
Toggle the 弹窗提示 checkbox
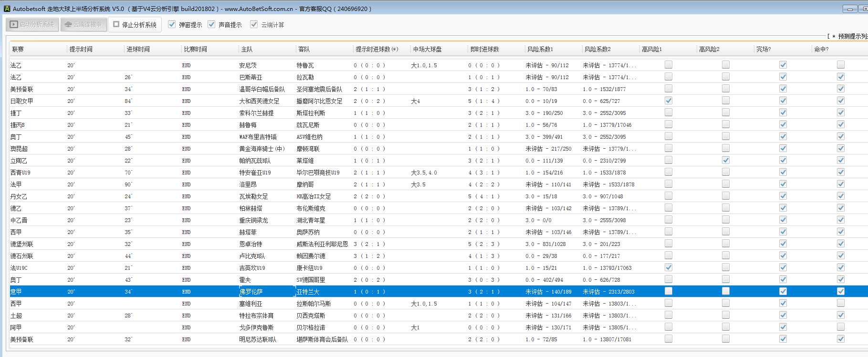(172, 24)
